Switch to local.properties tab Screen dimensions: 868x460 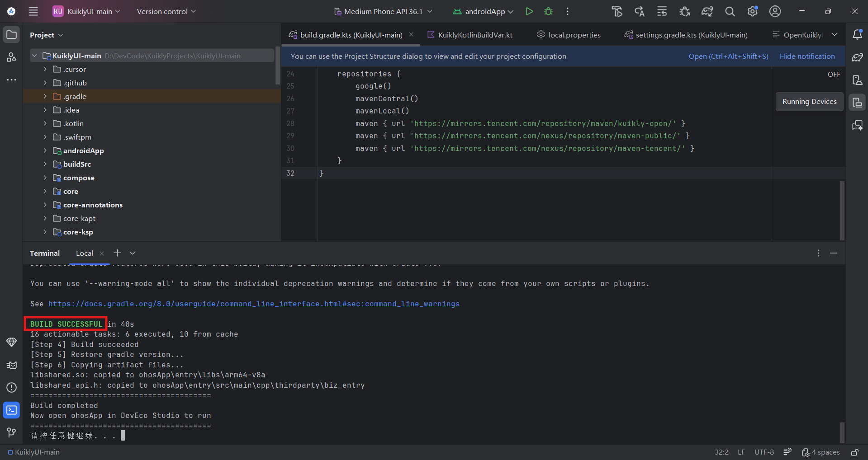pos(569,35)
